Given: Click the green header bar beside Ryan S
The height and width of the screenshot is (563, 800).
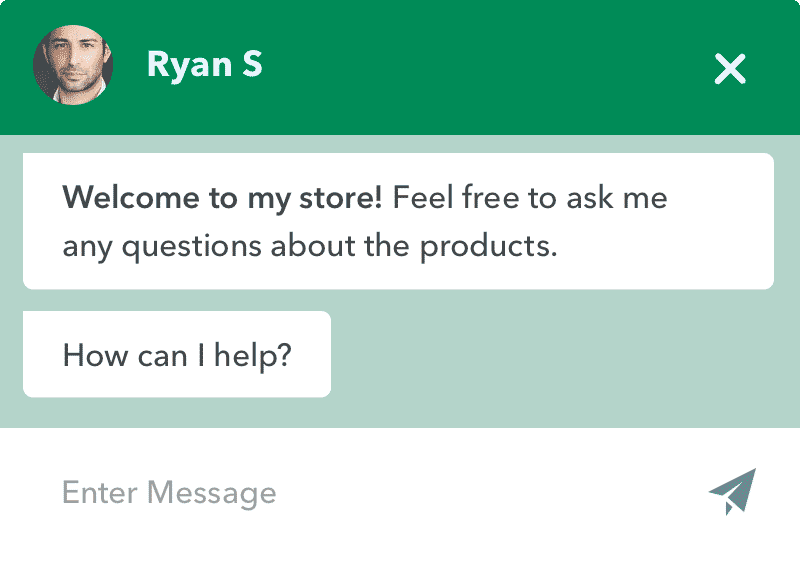Looking at the screenshot, I should 485,66.
